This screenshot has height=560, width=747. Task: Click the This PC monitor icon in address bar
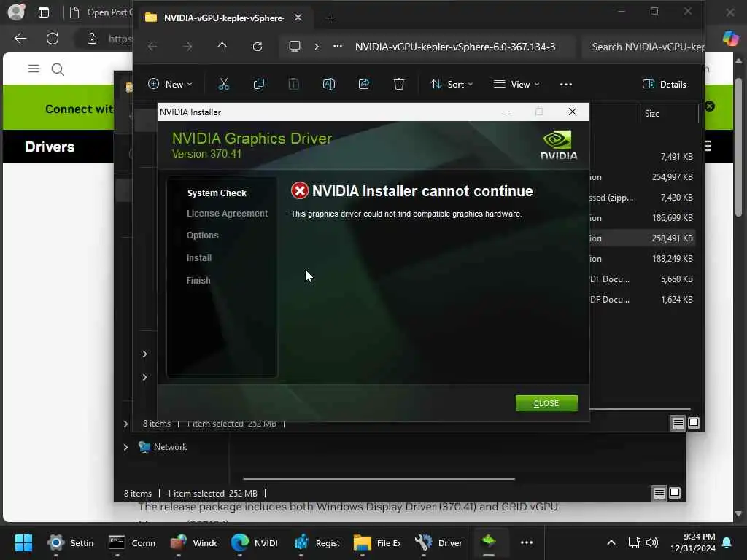[295, 47]
